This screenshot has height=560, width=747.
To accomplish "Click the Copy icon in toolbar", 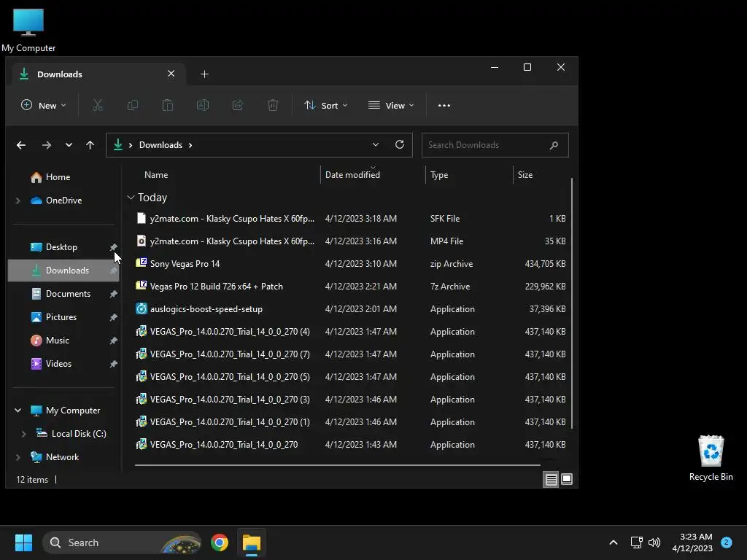I will point(133,105).
